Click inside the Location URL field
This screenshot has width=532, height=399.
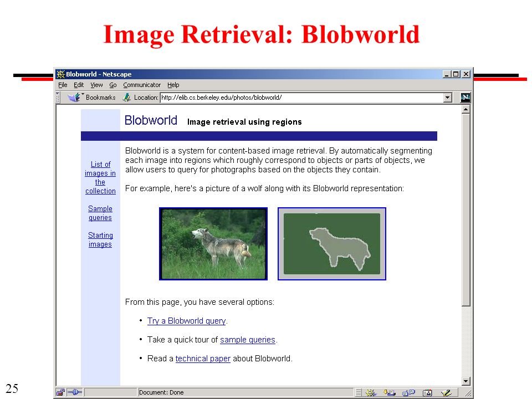coord(301,98)
